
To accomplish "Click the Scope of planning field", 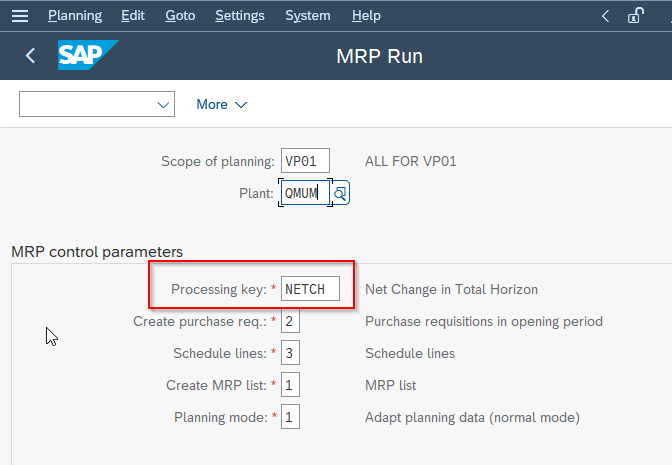I will click(305, 161).
